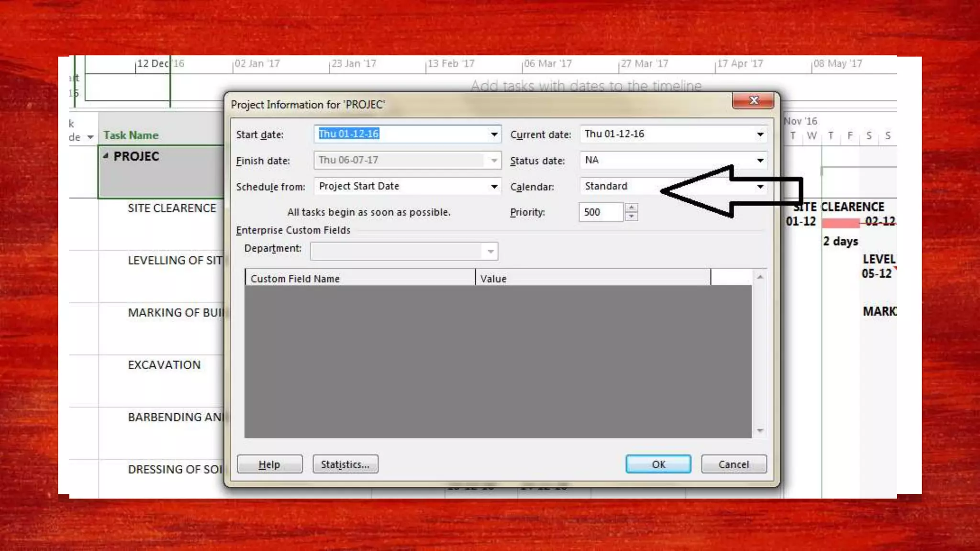The image size is (980, 551).
Task: Close the Project Information dialog
Action: 753,100
